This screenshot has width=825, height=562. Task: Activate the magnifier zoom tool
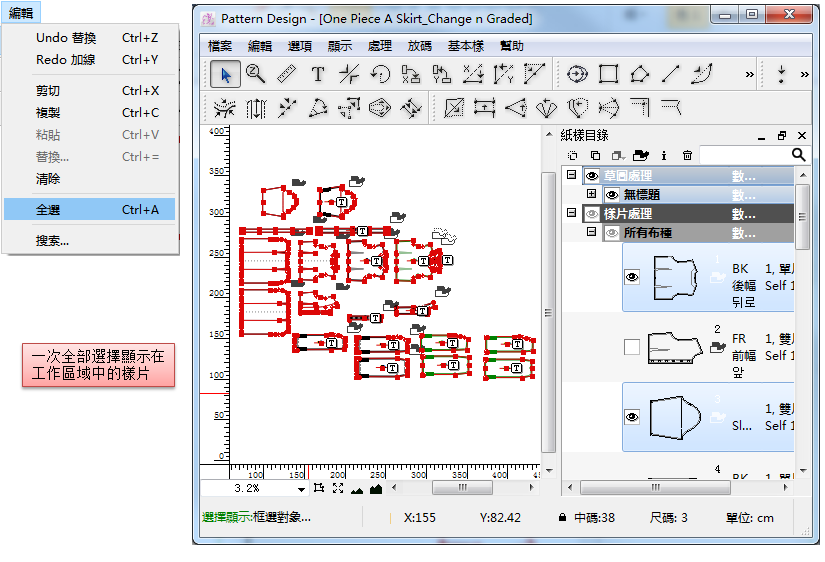(x=255, y=74)
